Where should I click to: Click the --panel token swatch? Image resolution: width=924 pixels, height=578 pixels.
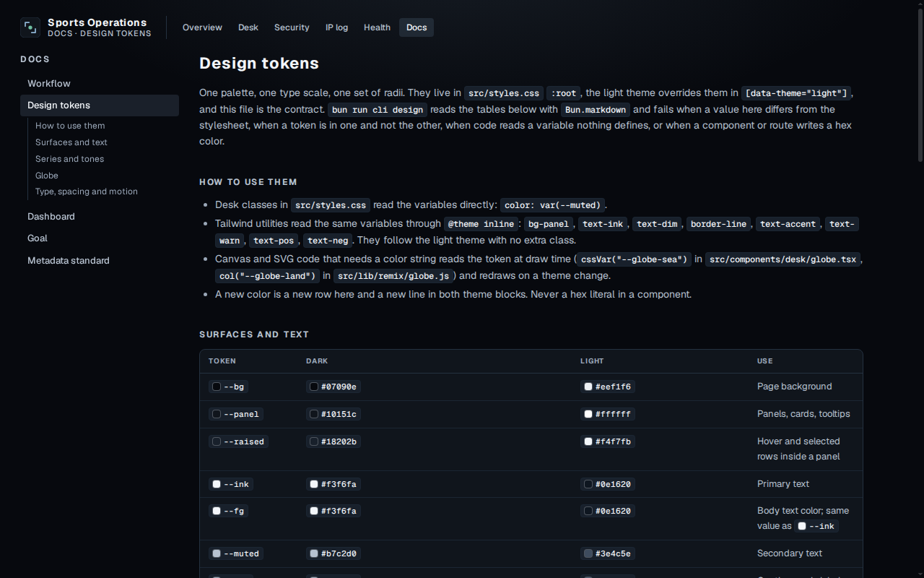(217, 414)
